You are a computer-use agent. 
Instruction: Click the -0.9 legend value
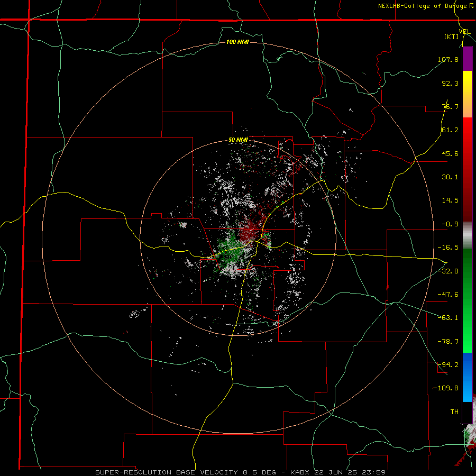(x=450, y=224)
